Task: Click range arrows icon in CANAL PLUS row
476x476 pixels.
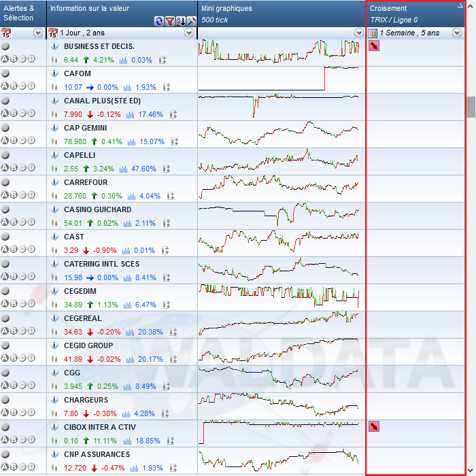Action: pyautogui.click(x=173, y=114)
